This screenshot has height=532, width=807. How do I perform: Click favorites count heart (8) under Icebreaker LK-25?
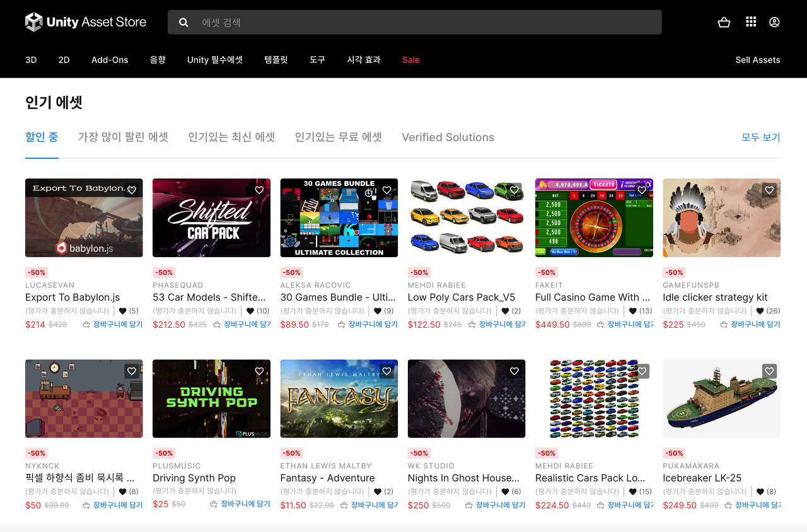(760, 492)
